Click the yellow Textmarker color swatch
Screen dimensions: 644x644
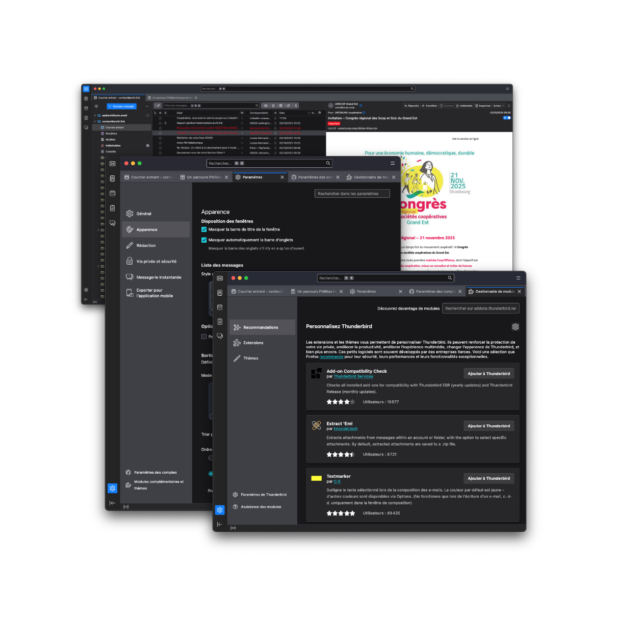click(316, 478)
